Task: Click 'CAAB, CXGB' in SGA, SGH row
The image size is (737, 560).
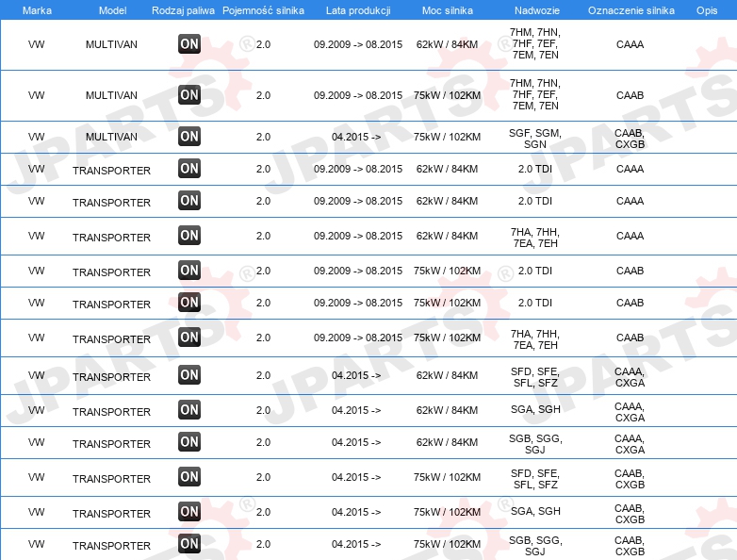Action: [630, 514]
